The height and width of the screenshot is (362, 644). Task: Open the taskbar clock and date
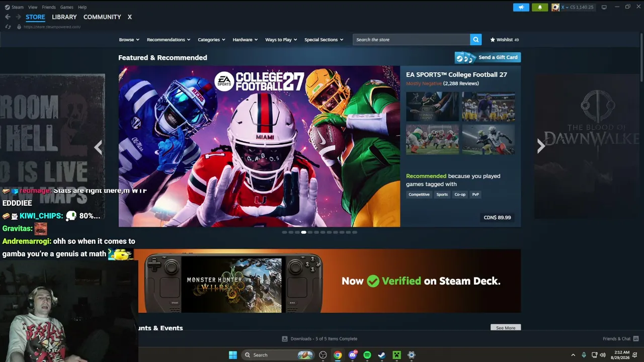point(621,355)
